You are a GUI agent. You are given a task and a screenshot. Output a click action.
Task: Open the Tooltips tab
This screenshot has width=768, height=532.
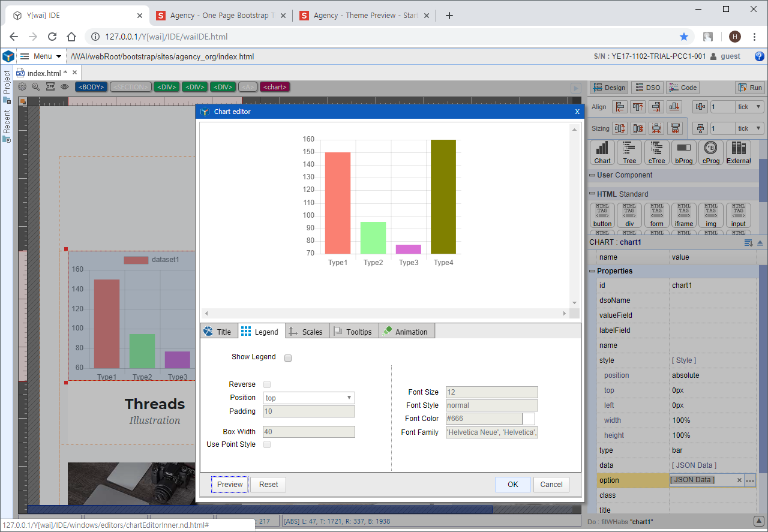[x=353, y=332]
